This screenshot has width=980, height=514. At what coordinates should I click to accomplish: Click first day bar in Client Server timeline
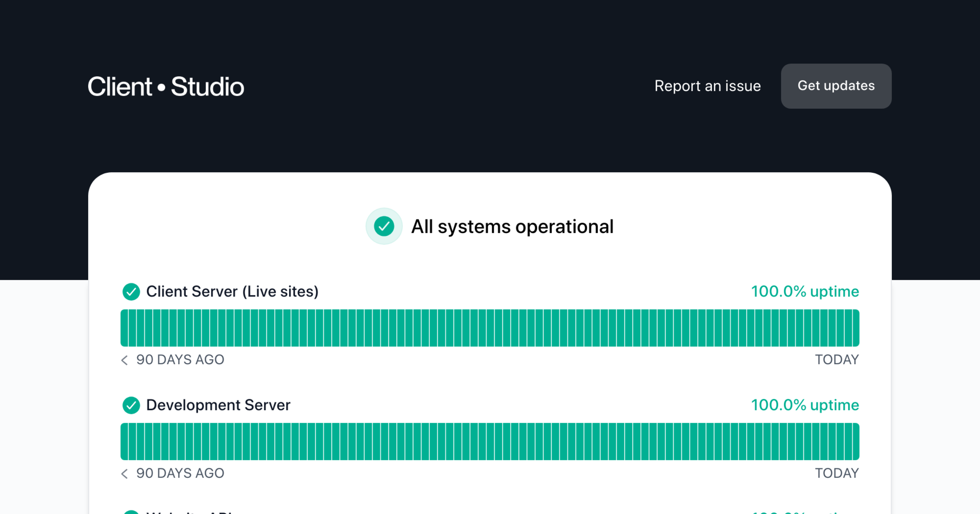(124, 328)
